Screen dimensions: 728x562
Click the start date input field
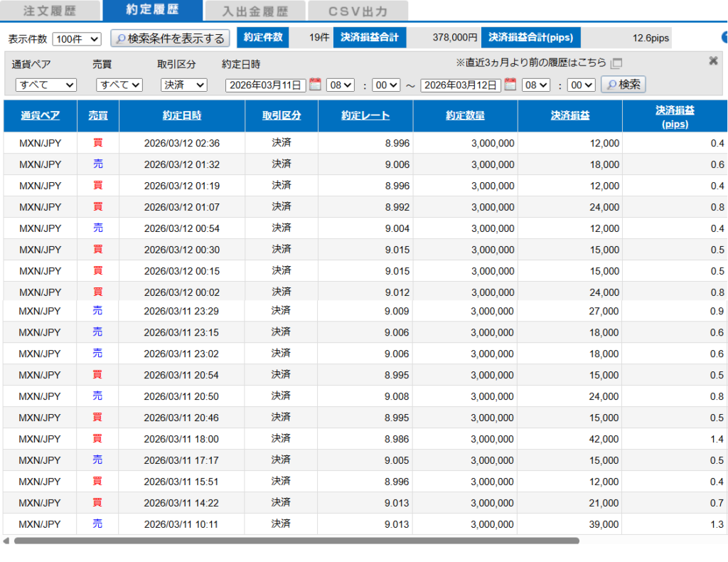[265, 85]
